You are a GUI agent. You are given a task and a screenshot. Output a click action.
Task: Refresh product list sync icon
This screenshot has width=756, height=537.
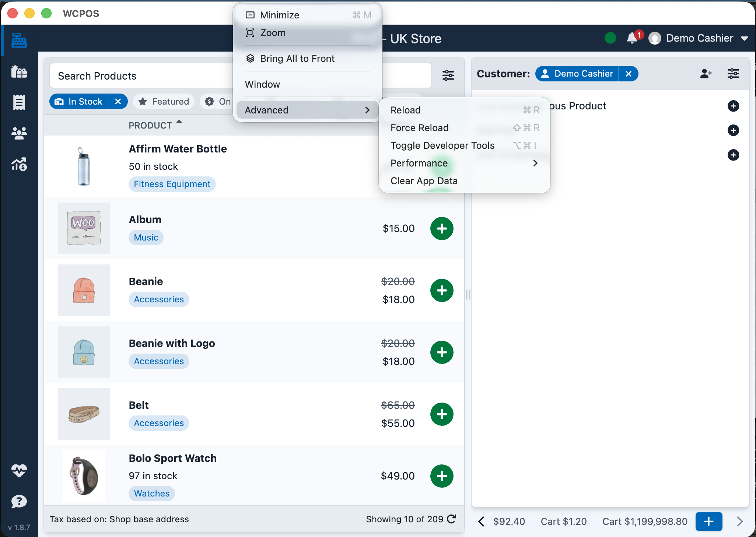[452, 519]
